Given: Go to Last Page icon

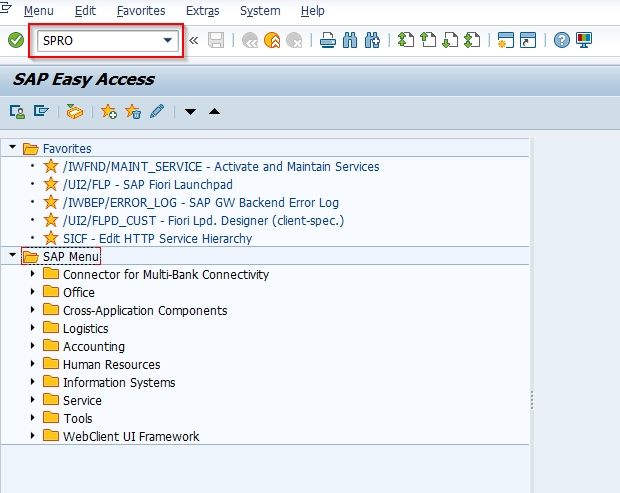Looking at the screenshot, I should click(x=472, y=40).
